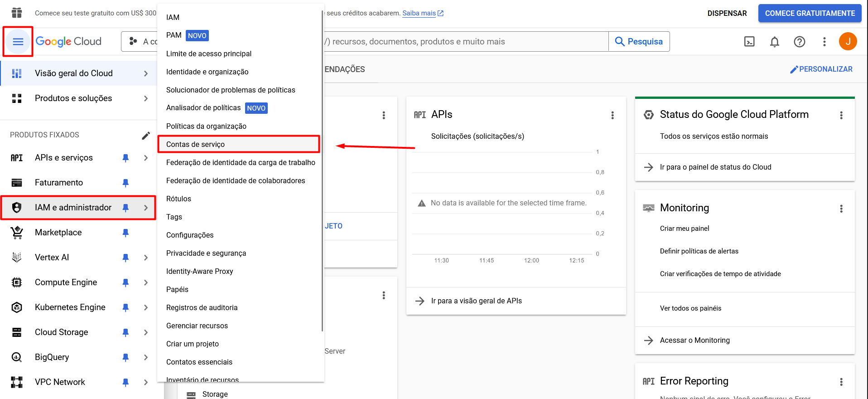
Task: Expand APIs e serviços submenu chevron
Action: pos(145,158)
